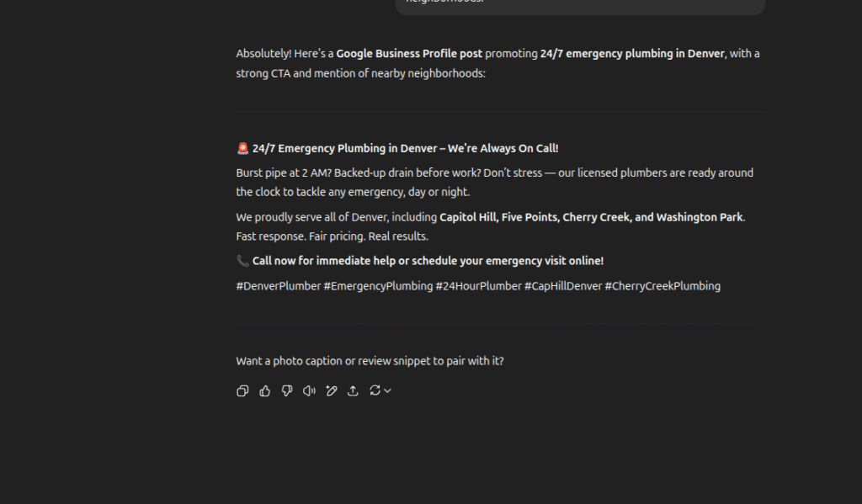Expand the chevron beside regenerate icon

point(387,390)
